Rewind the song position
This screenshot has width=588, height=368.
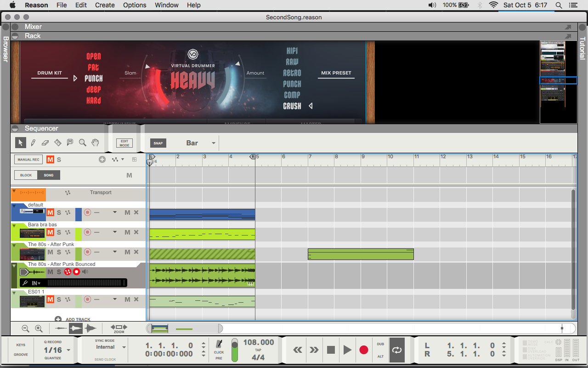[298, 350]
